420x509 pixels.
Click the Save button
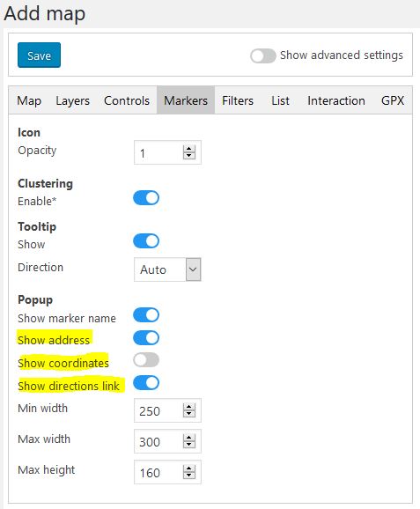[39, 55]
